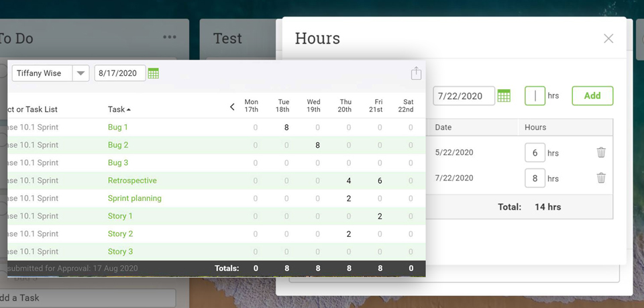This screenshot has width=644, height=308.
Task: Delete the 7/22/2020 hours entry
Action: pos(601,178)
